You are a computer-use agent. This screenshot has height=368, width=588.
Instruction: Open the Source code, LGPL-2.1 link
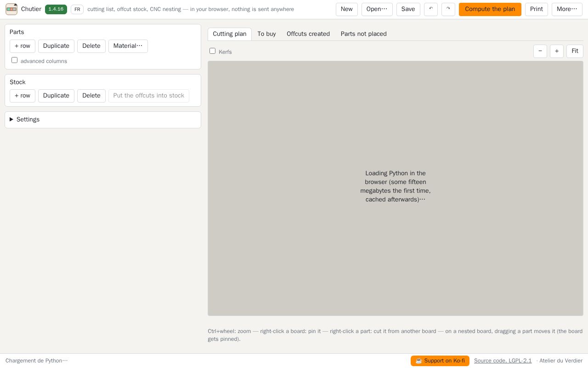coord(503,361)
